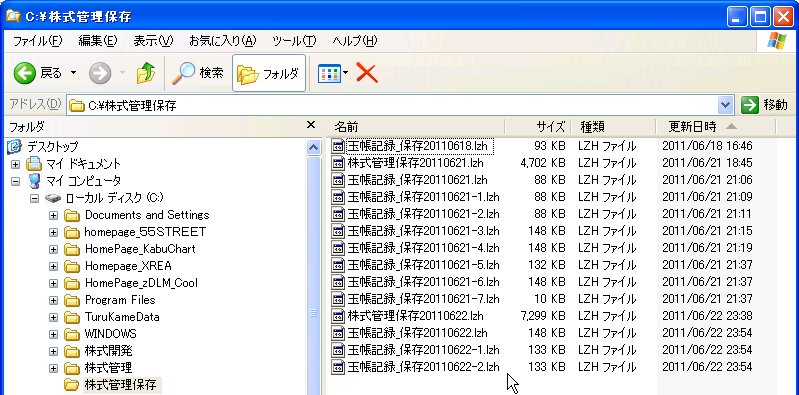Select file icon of 玉帳記録_保存20110621.lzh
This screenshot has height=395, width=799.
(338, 180)
